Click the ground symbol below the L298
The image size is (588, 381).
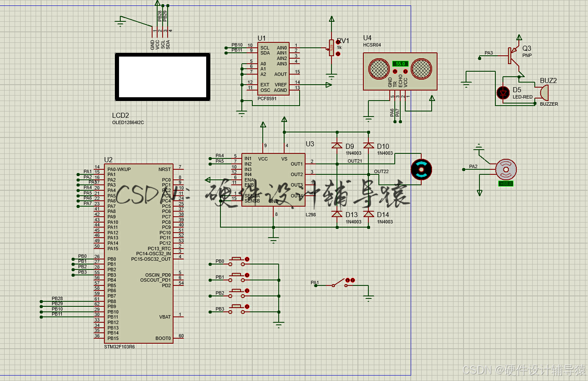(274, 240)
